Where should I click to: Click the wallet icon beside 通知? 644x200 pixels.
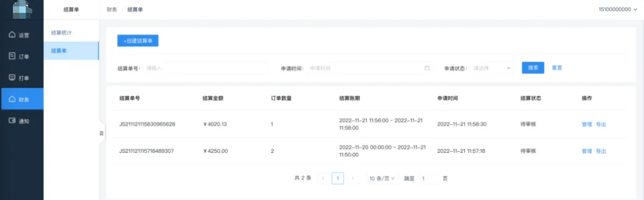[x=12, y=121]
